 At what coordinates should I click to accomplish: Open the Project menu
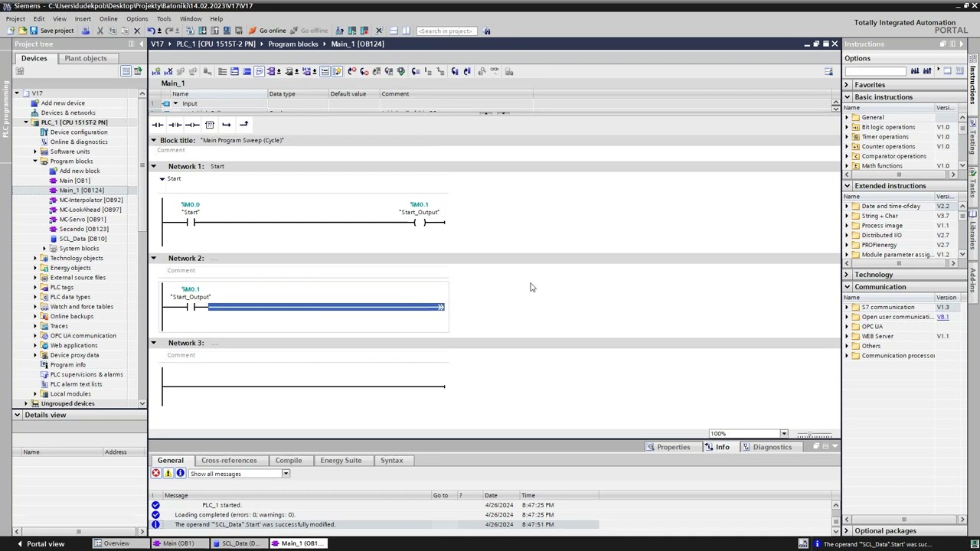[15, 18]
